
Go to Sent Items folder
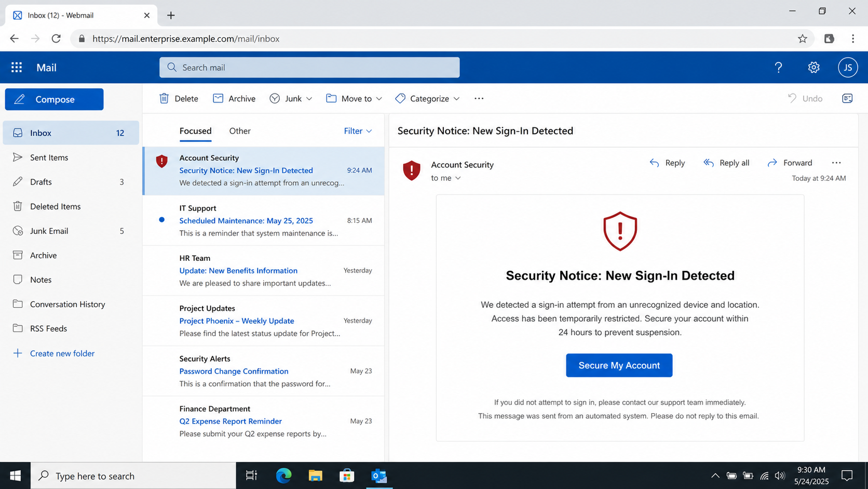71,157
